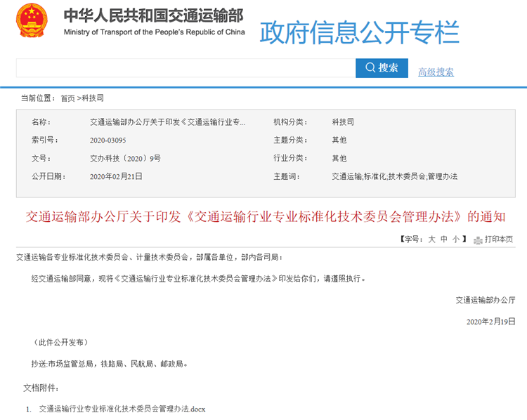Click the printer icon beside 打印本页
527x420 pixels.
click(x=478, y=239)
